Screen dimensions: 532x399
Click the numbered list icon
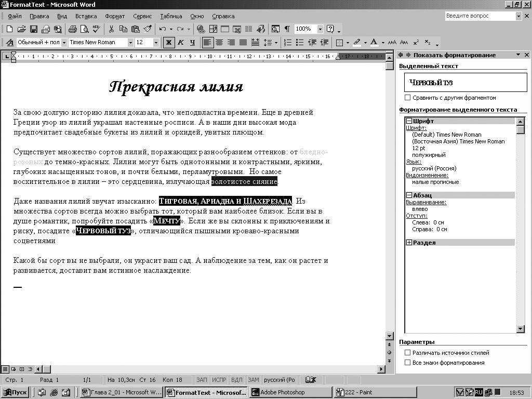coord(288,43)
